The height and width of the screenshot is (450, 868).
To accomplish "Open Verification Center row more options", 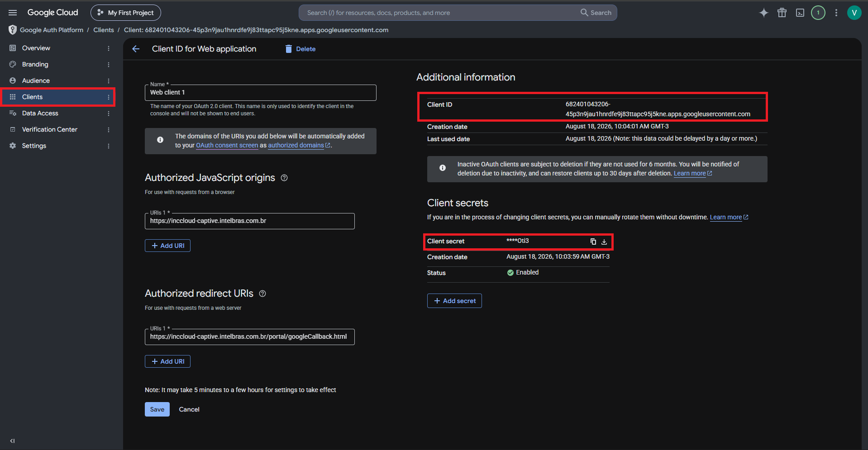I will 109,130.
